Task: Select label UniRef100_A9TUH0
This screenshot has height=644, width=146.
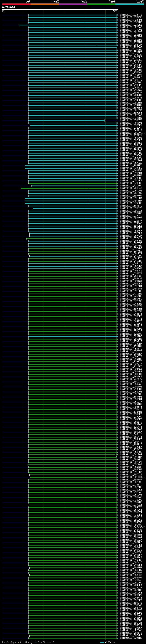Action: click(131, 198)
